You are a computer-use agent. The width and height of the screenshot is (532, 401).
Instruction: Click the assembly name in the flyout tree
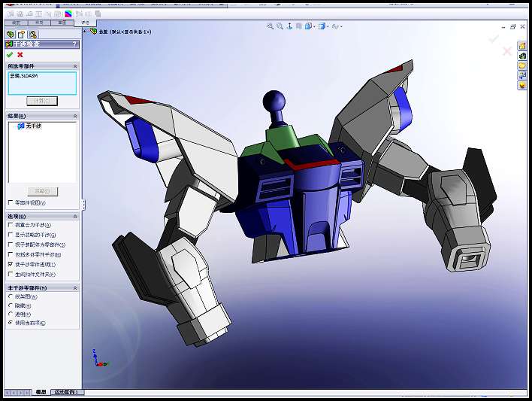[125, 32]
